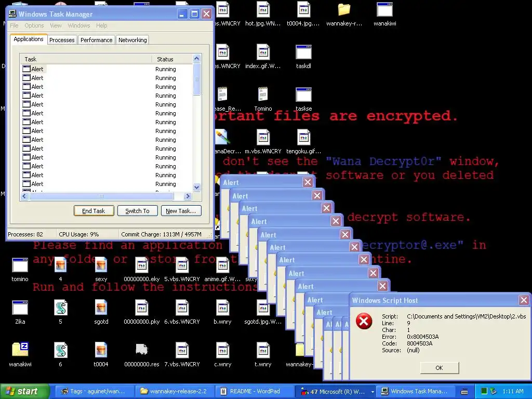
Task: Select the sgotd image file icon
Action: [x=101, y=308]
